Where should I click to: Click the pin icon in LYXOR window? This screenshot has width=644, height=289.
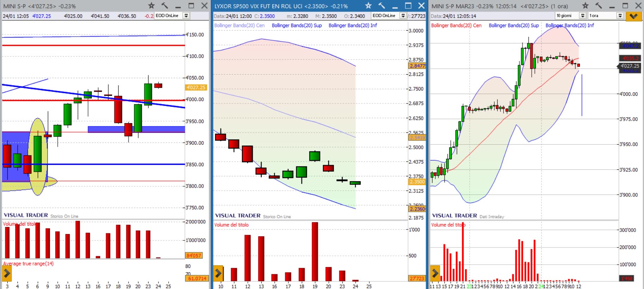(x=381, y=6)
